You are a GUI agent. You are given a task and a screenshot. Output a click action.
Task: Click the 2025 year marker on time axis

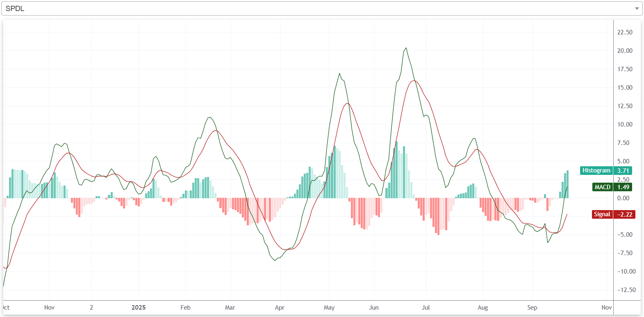click(x=139, y=308)
